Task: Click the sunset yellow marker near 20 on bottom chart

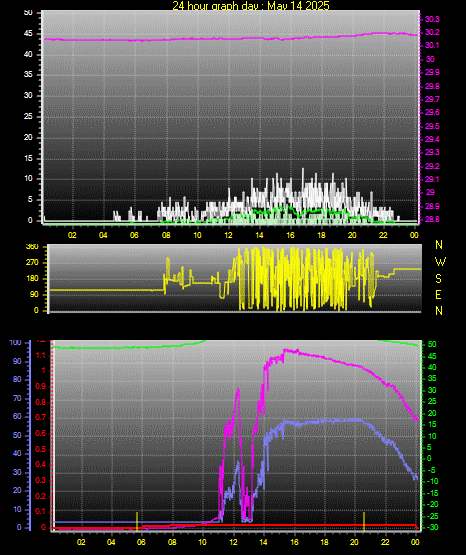Action: point(364,521)
